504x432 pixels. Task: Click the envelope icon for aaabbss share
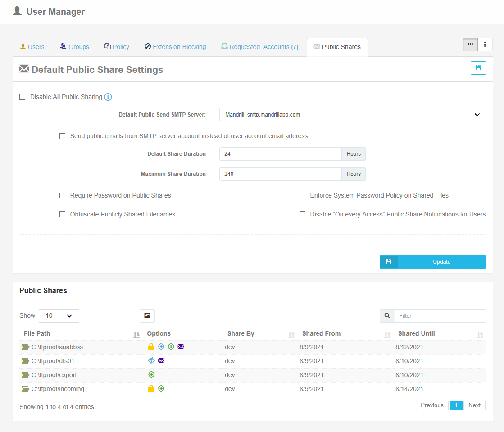click(x=181, y=346)
